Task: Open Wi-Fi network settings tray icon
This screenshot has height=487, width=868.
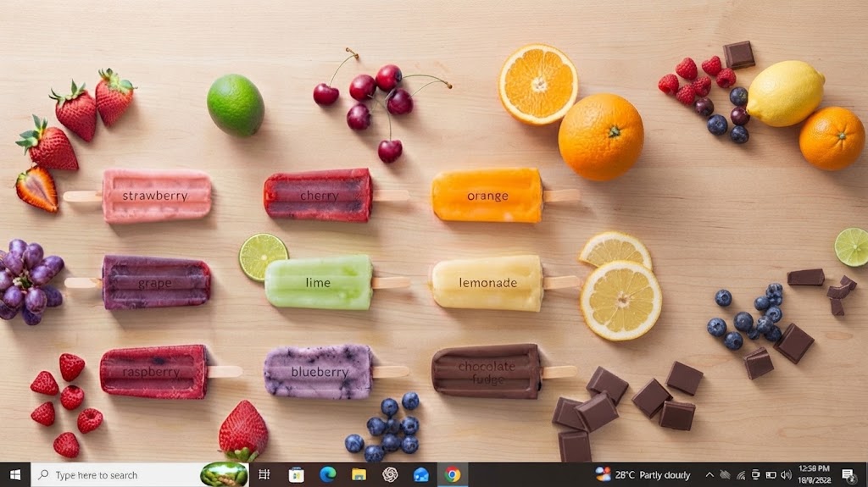Action: pyautogui.click(x=740, y=475)
